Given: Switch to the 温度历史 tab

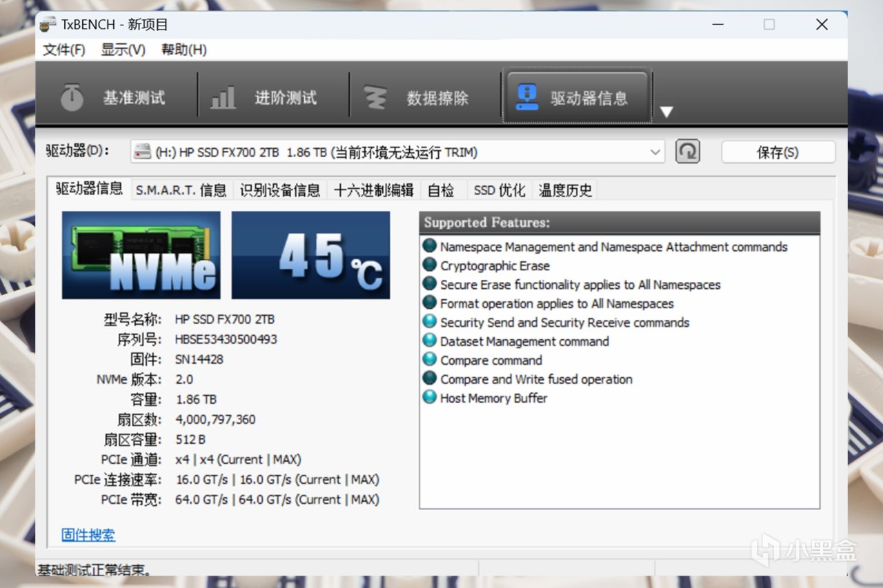Looking at the screenshot, I should 566,190.
